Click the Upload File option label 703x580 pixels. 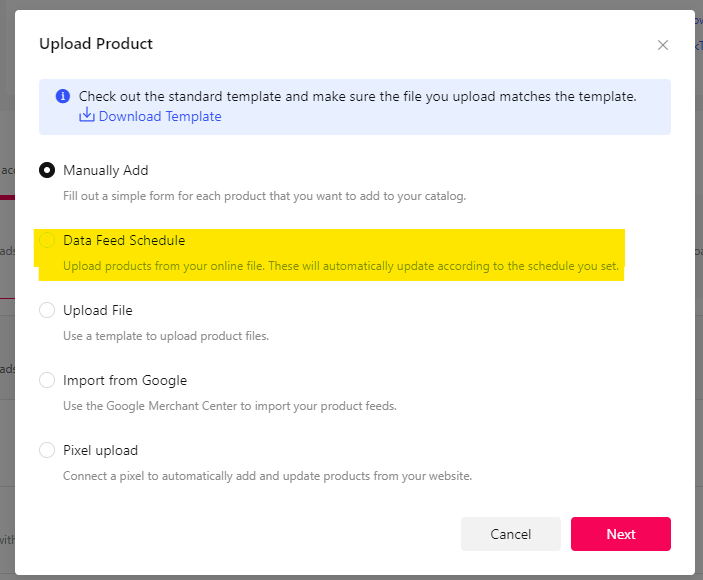[x=98, y=310]
